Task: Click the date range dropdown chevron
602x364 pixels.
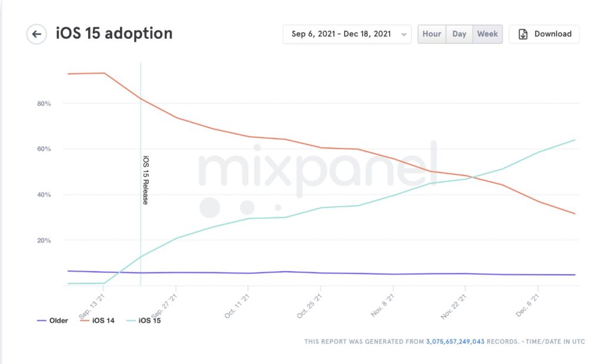Action: pos(403,35)
